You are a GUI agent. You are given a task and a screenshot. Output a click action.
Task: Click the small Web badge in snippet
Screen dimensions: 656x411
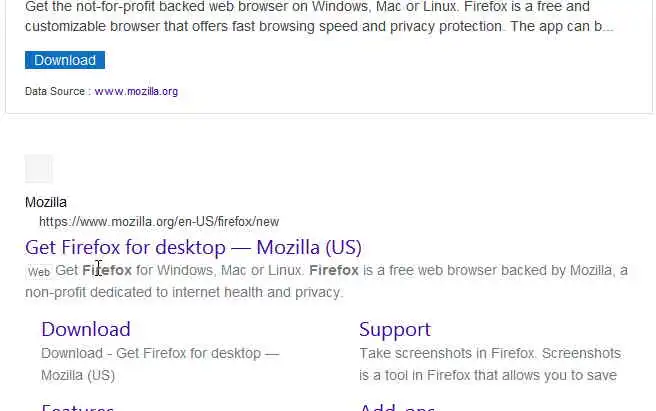pos(39,272)
